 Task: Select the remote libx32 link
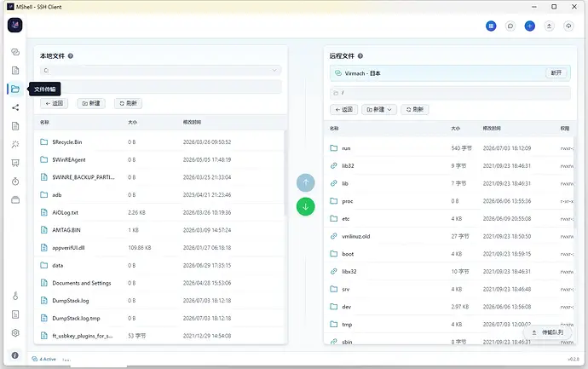[x=449, y=272]
